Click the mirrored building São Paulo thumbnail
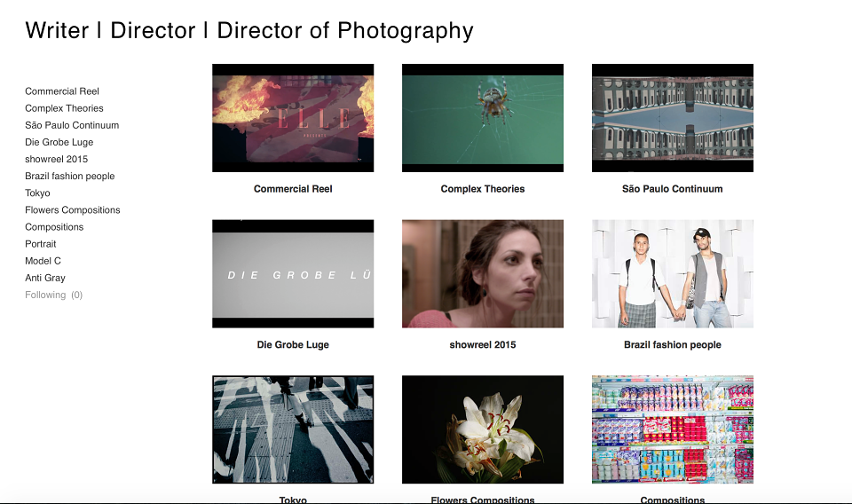Viewport: 852px width, 504px height. click(x=673, y=118)
